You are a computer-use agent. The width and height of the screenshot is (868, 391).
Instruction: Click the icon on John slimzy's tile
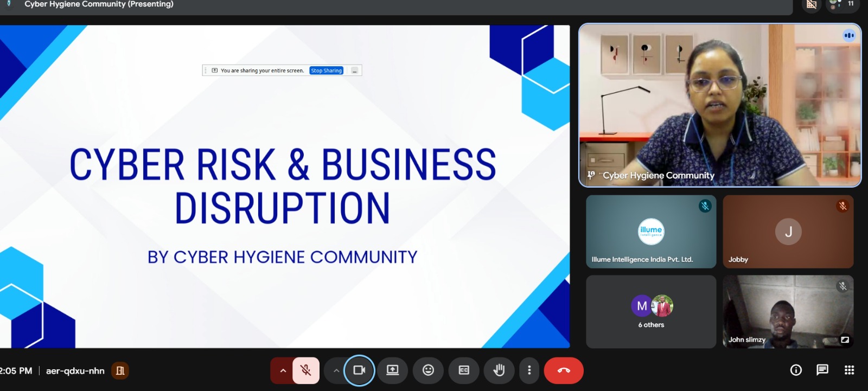845,340
